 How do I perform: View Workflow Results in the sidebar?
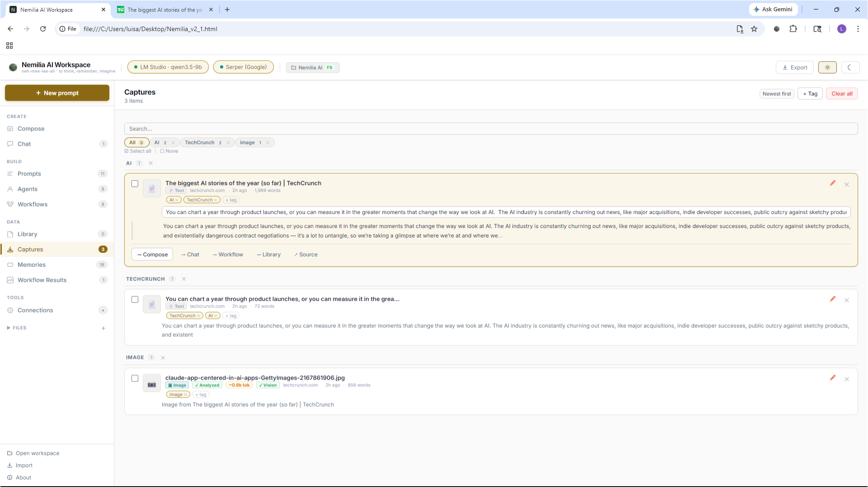click(42, 280)
